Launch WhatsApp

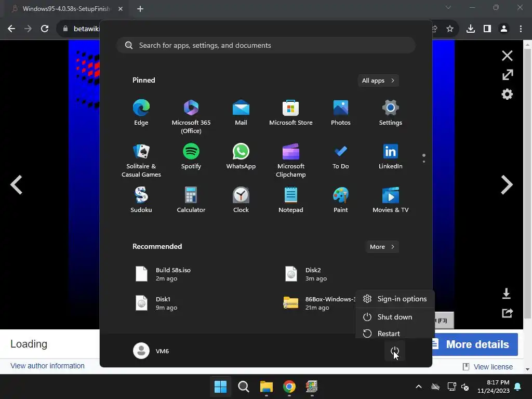[241, 156]
